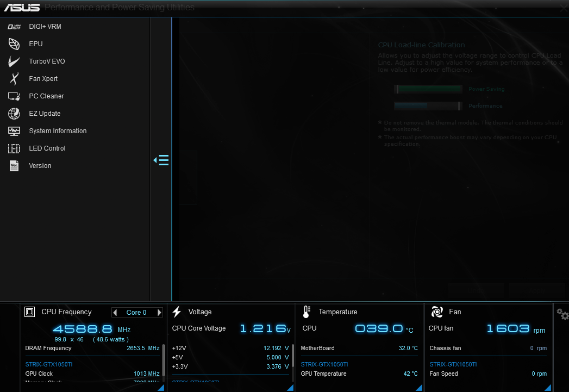
Task: Click the 'GPU Clock' label
Action: tap(39, 374)
